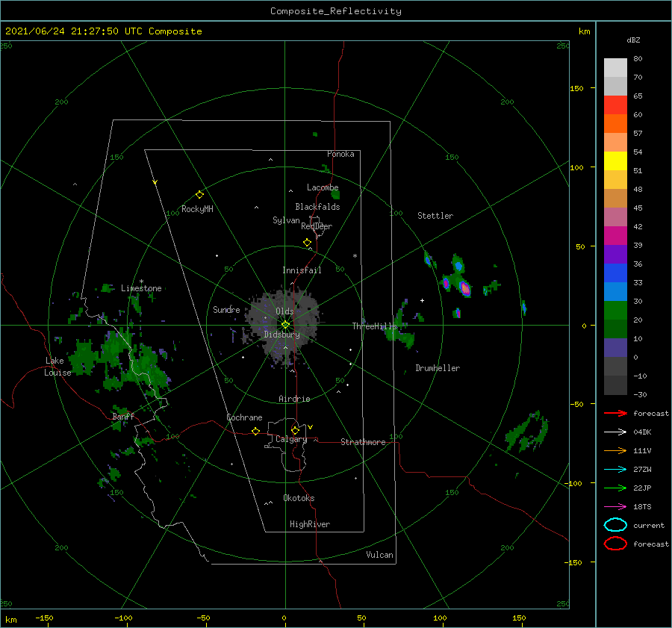The width and height of the screenshot is (672, 628).
Task: Click the Drumheller town label
Action: [438, 368]
